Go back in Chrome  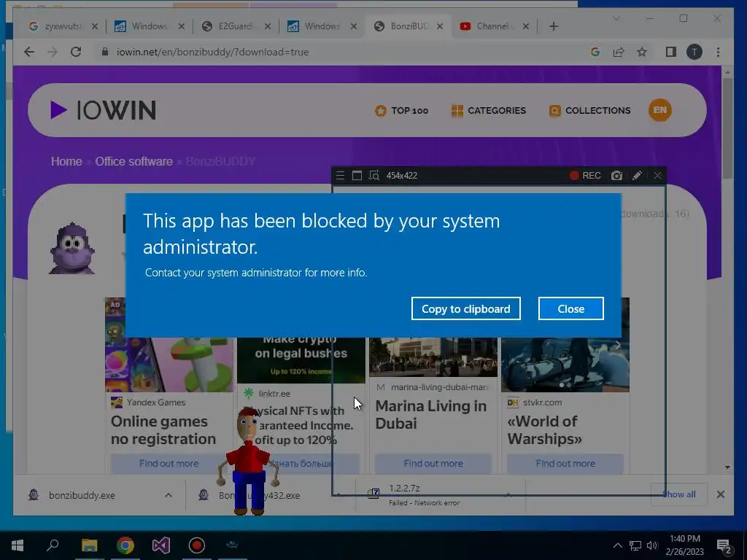pos(29,52)
